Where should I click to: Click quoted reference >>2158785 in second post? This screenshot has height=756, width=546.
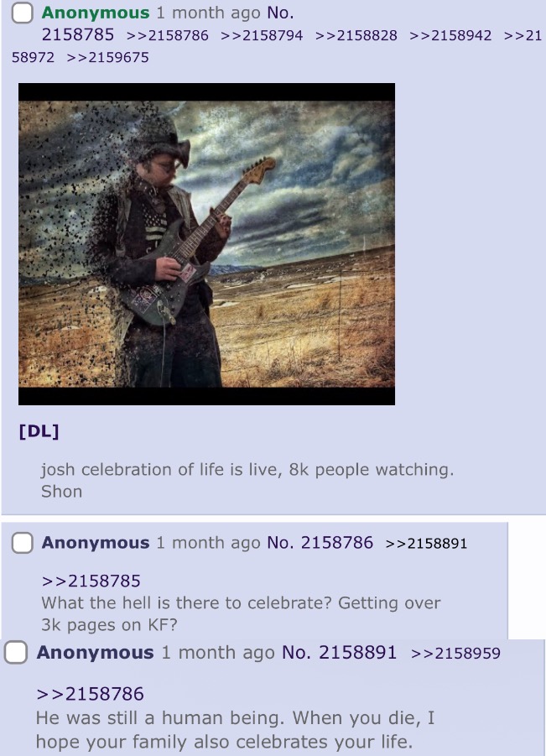point(91,581)
